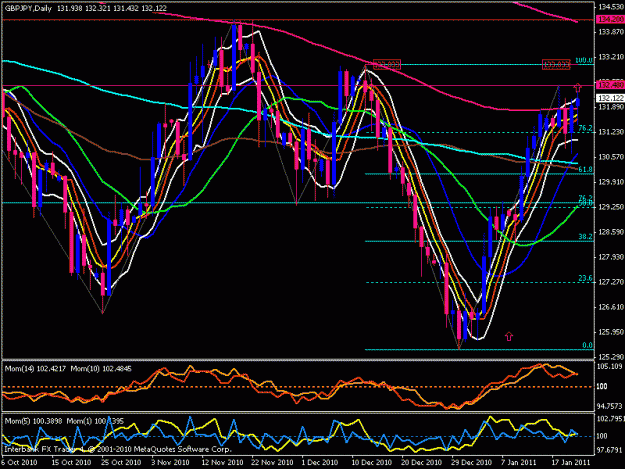625x469 pixels.
Task: Click the 17 Jan 2011 date label
Action: pos(570,463)
